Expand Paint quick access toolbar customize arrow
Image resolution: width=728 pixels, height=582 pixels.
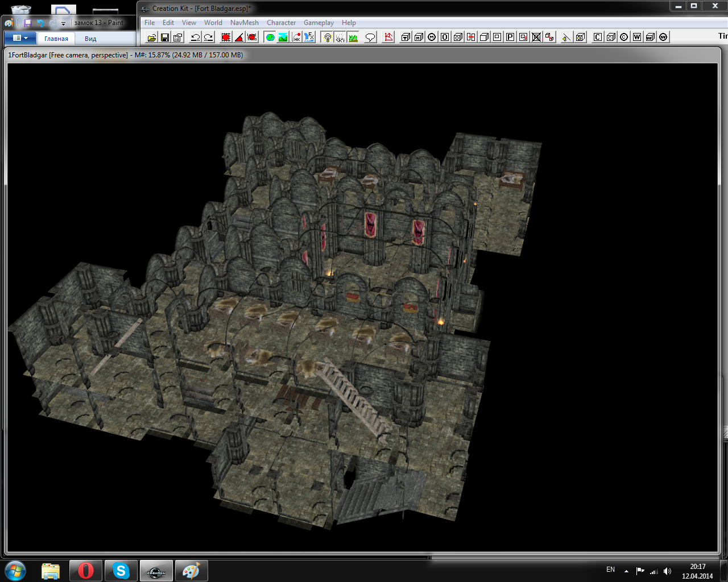(x=63, y=23)
